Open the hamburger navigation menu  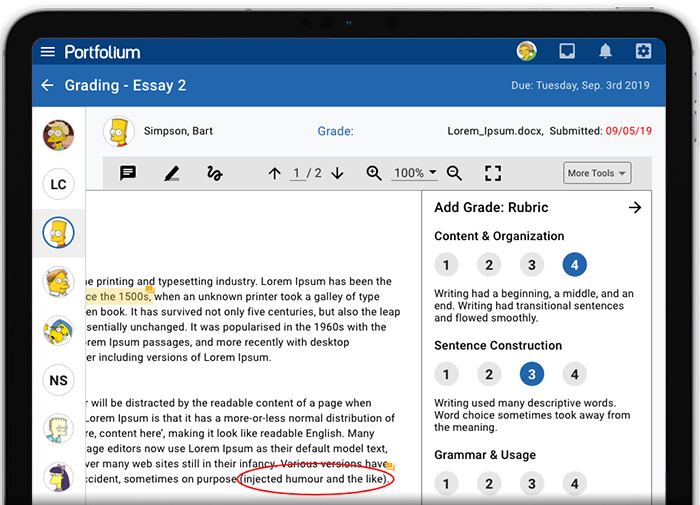[x=47, y=52]
